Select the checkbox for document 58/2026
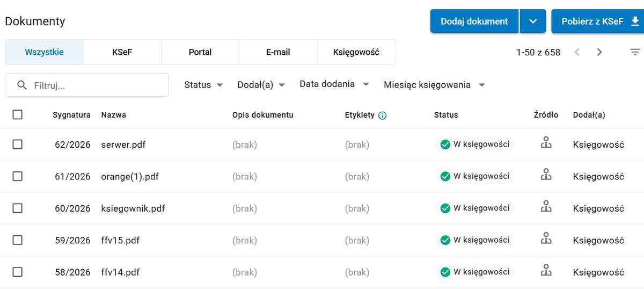This screenshot has height=289, width=644. point(17,272)
